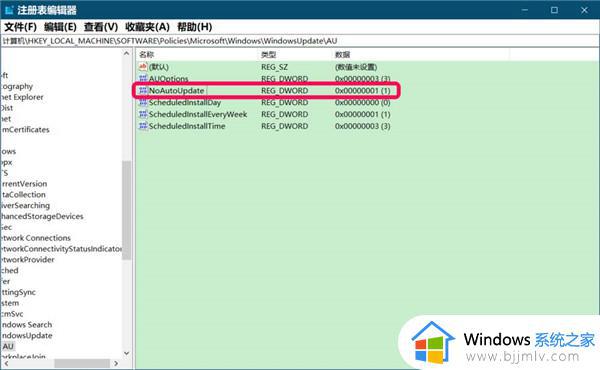Click REG_SZ type of the default value

pos(274,67)
